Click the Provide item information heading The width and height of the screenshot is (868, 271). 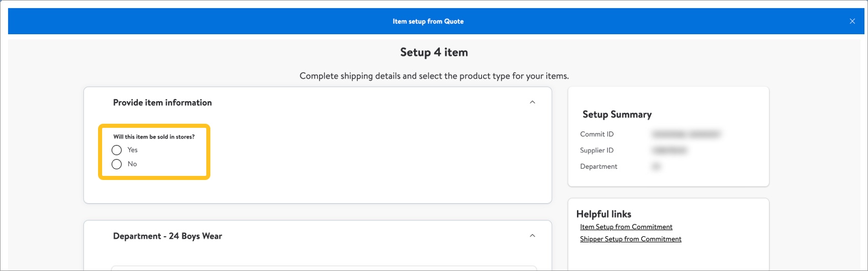[x=162, y=102]
